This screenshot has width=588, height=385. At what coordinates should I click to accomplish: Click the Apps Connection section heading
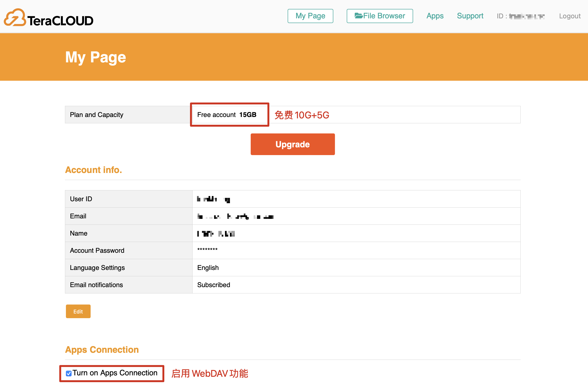(x=102, y=349)
